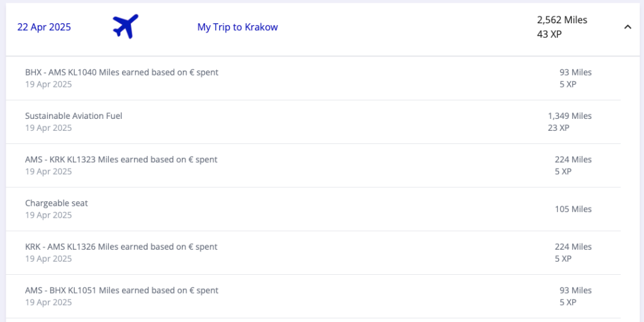Click the Chargeable seat entry
644x322 pixels.
tap(57, 203)
